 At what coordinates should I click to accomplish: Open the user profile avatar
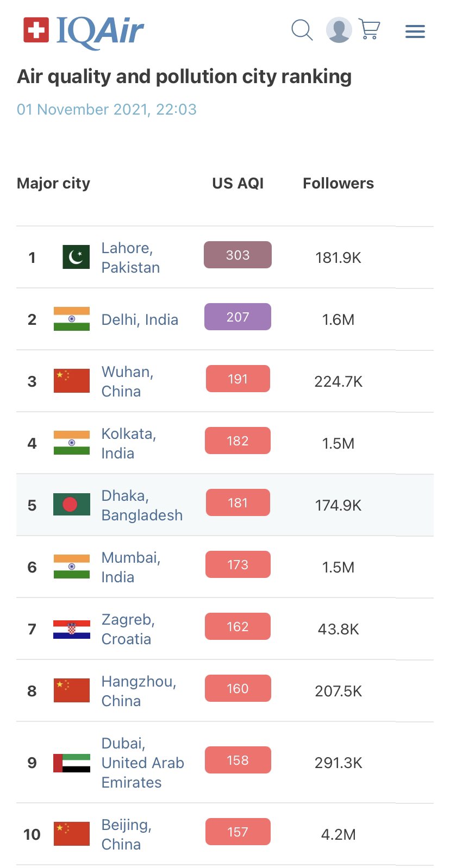click(x=339, y=30)
